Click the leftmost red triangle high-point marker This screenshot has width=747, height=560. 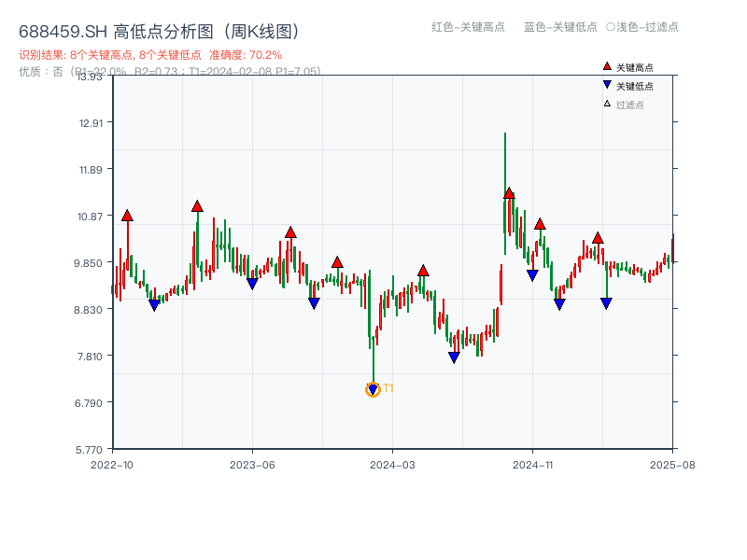pos(127,214)
